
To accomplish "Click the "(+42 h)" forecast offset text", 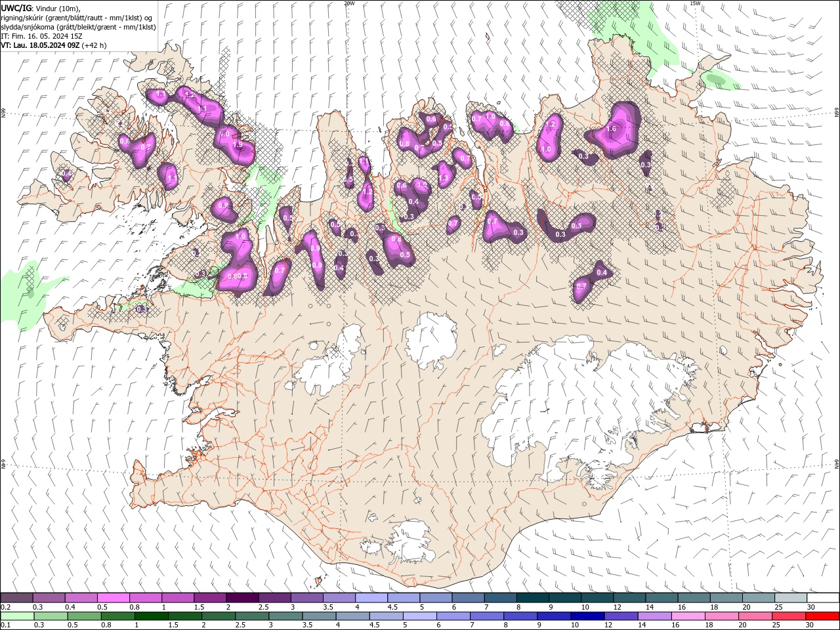I will pos(94,45).
